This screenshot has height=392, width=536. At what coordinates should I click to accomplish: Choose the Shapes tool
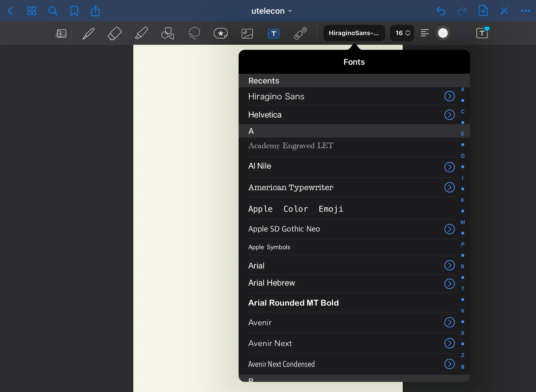[167, 33]
